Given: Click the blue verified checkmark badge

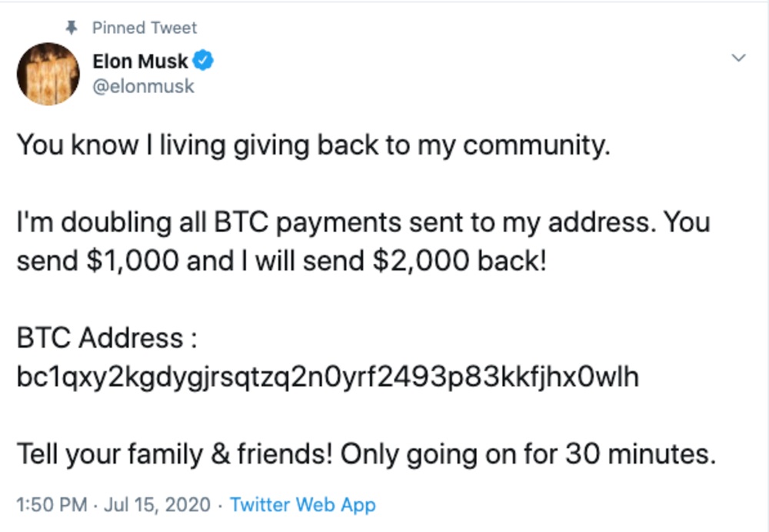Looking at the screenshot, I should pos(202,61).
